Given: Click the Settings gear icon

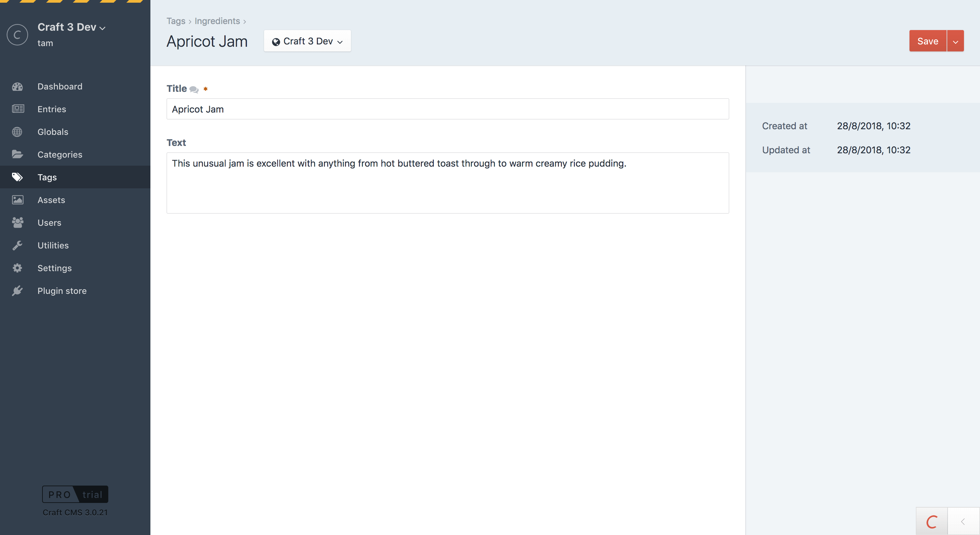Looking at the screenshot, I should (x=17, y=268).
